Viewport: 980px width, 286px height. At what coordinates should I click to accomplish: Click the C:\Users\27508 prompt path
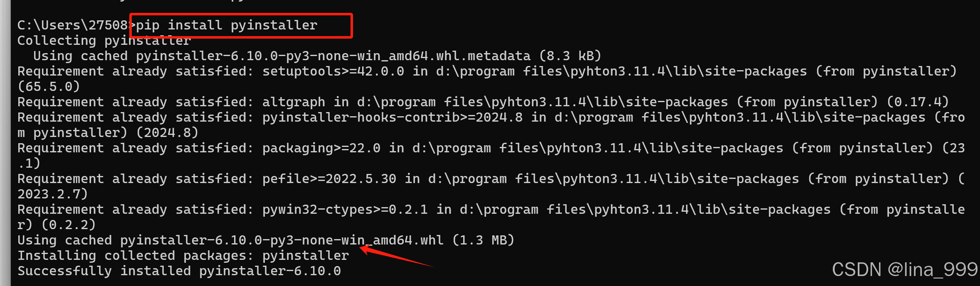coord(72,25)
